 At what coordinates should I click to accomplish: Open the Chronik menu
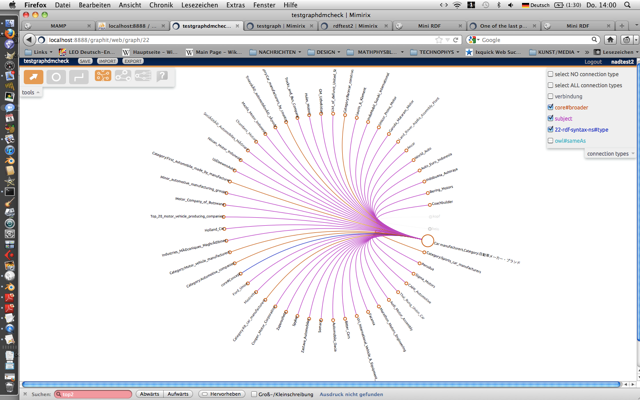tap(161, 5)
